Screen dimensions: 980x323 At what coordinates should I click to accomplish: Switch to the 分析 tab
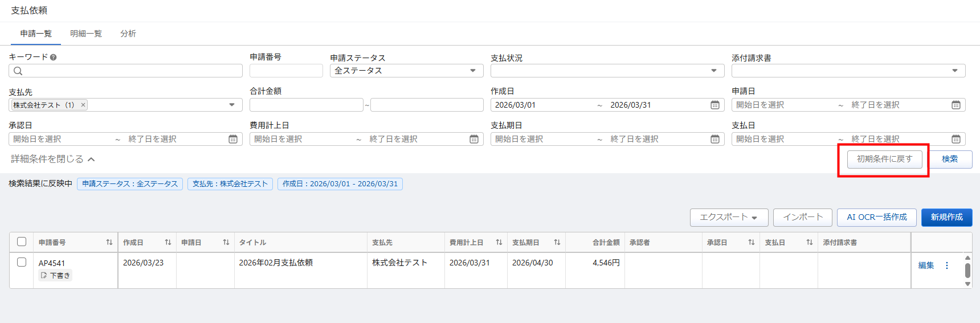(x=128, y=34)
